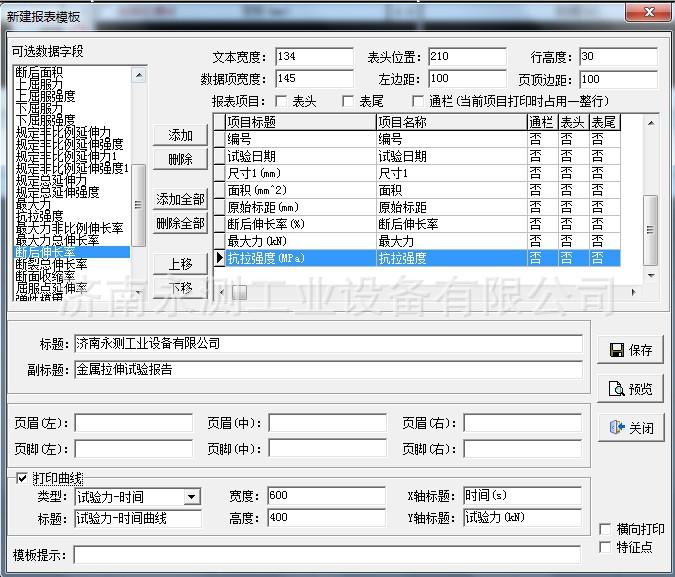Click the Y轴标题 field 试验力(kN)
Screen dimensions: 675x577
point(523,518)
